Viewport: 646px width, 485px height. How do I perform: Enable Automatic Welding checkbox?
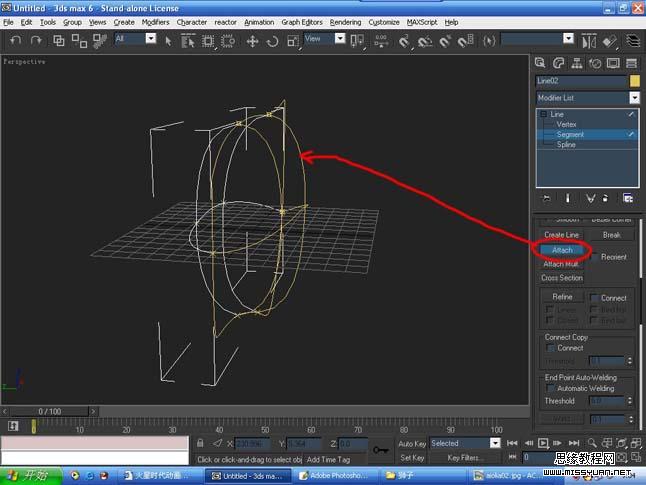550,388
